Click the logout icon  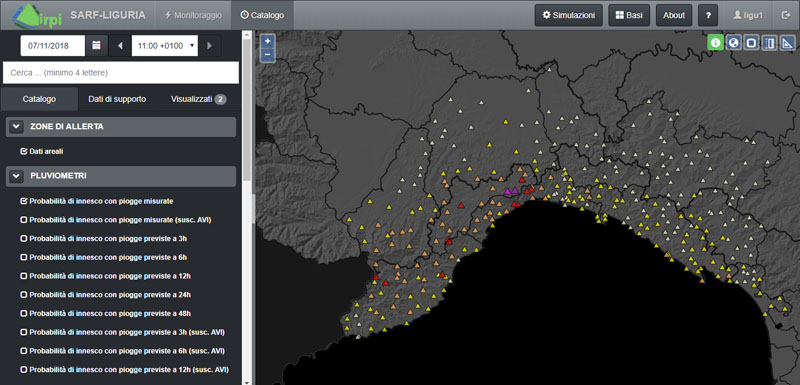click(x=786, y=15)
